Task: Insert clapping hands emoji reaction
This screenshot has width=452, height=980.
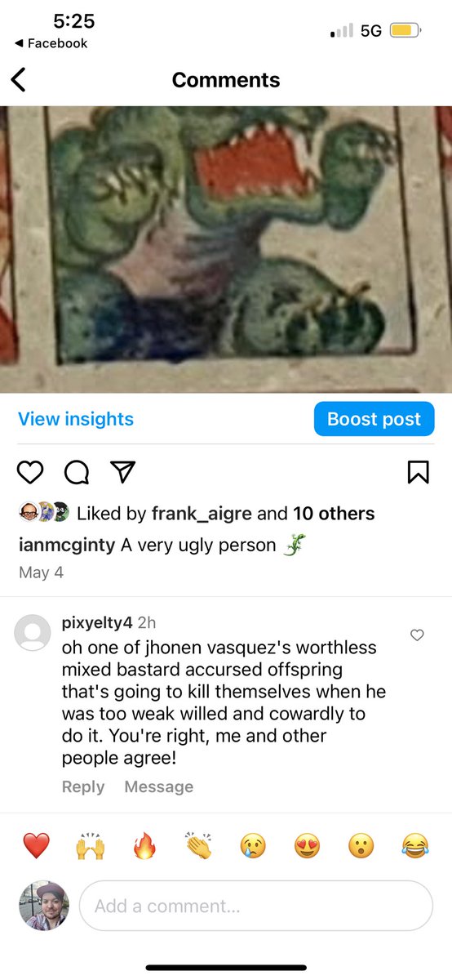Action: pos(198,846)
